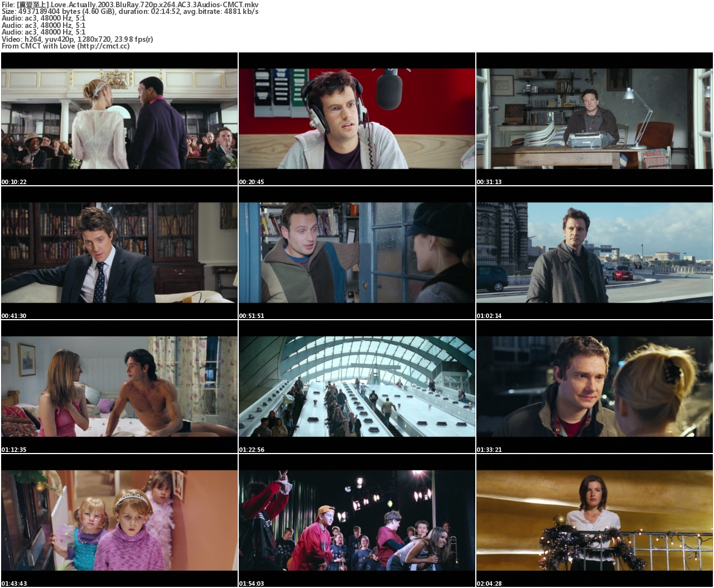The height and width of the screenshot is (588, 714).
Task: Click the Video h264 info line
Action: [x=77, y=39]
